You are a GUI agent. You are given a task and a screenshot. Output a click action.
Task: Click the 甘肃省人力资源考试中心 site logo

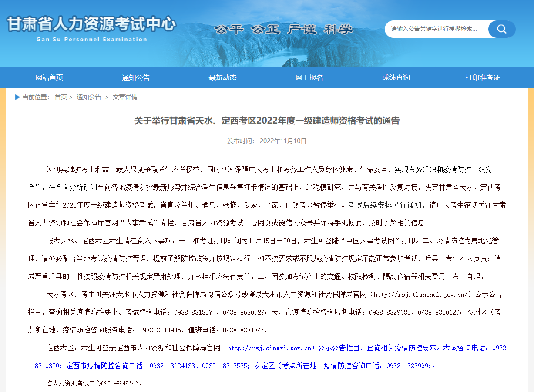coord(91,24)
